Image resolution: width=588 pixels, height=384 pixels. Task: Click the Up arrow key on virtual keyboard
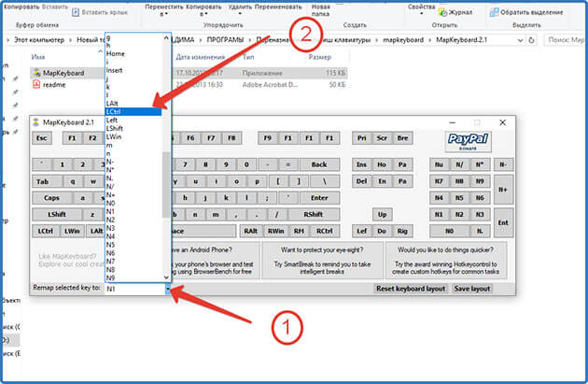coord(382,214)
